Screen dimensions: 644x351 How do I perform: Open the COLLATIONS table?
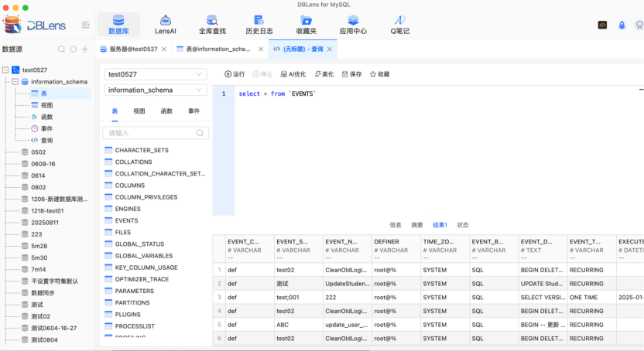coord(133,162)
